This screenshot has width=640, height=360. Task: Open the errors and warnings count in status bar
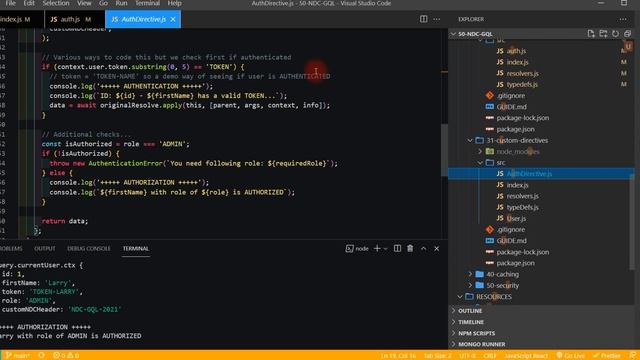(x=66, y=356)
